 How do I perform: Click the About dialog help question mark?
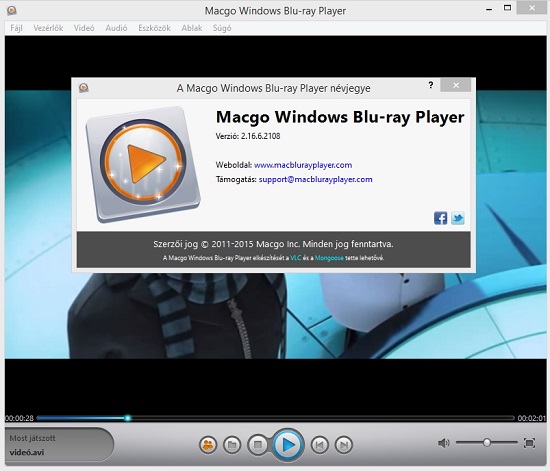431,85
